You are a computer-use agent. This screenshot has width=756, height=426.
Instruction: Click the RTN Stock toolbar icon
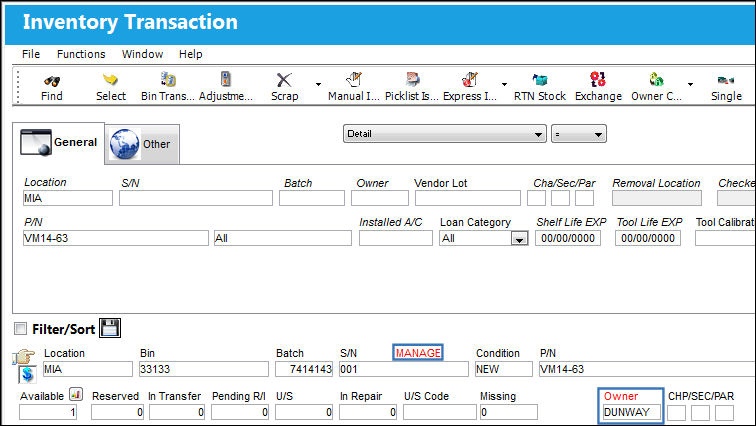[x=540, y=80]
